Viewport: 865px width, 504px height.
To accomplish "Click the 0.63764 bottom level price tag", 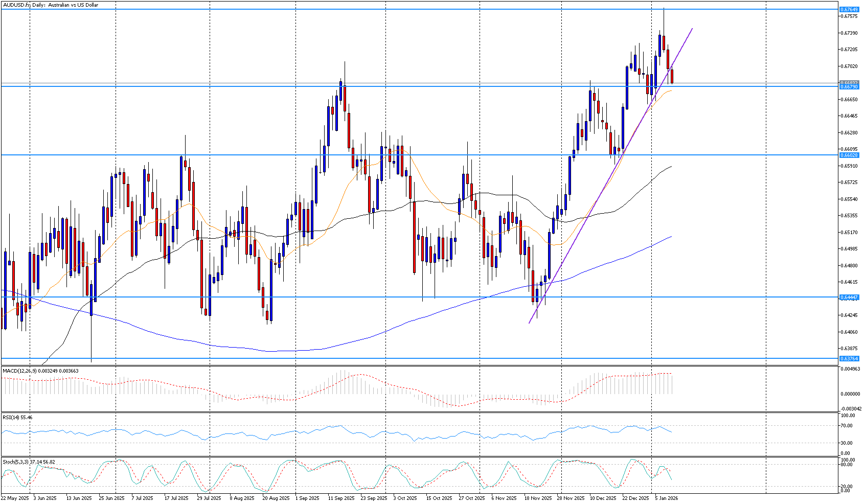I will (849, 358).
